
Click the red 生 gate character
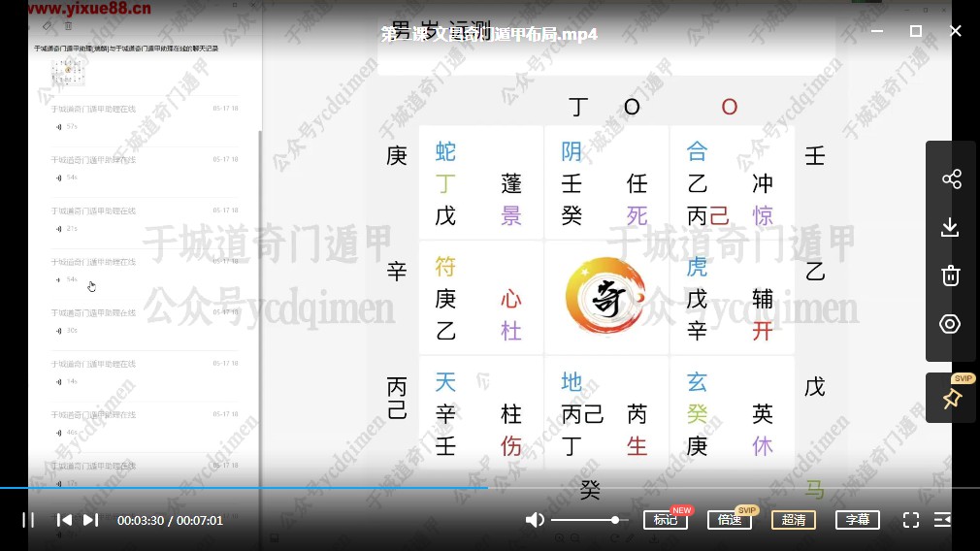(x=637, y=446)
